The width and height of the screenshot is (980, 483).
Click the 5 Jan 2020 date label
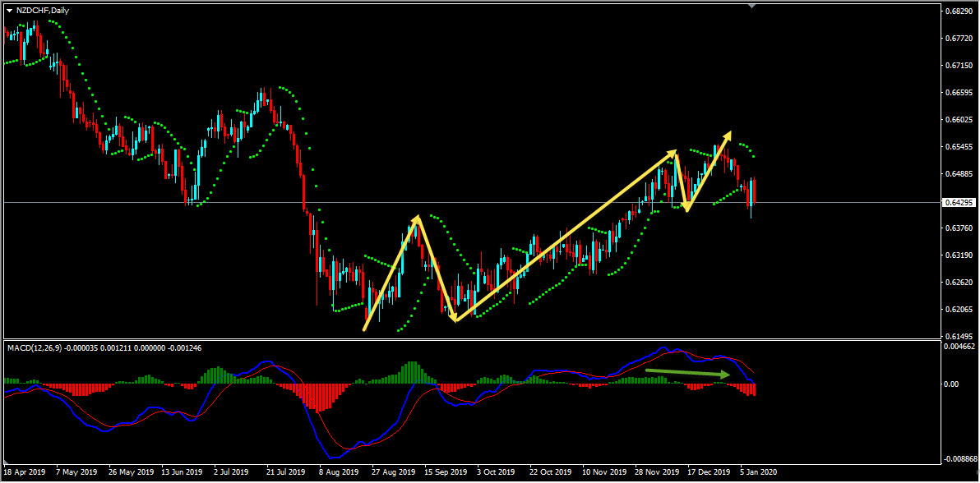pos(760,471)
